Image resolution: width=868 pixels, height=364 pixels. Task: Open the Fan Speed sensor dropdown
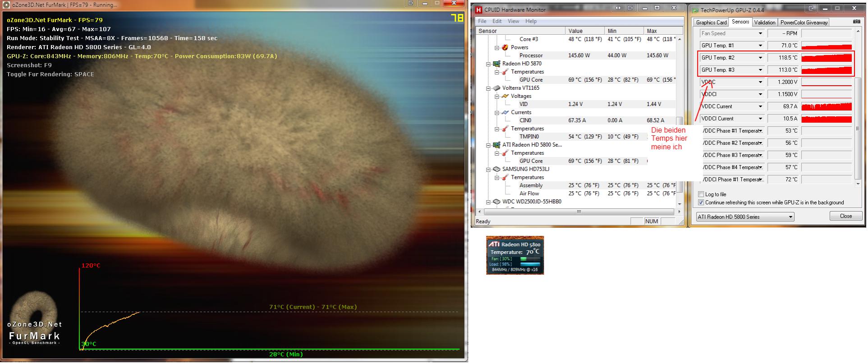(x=760, y=33)
